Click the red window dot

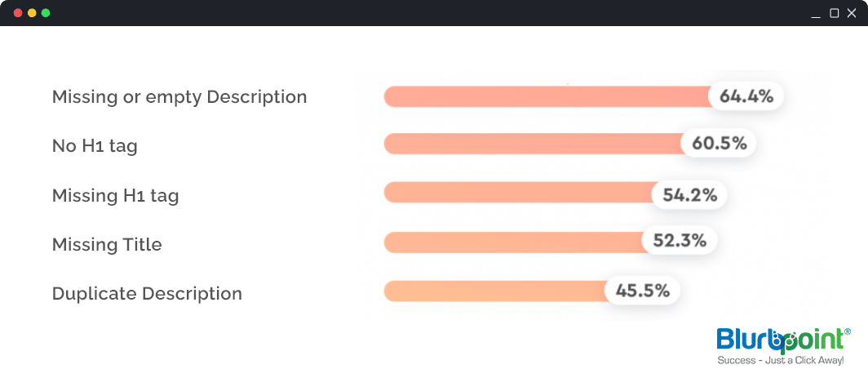click(x=19, y=13)
